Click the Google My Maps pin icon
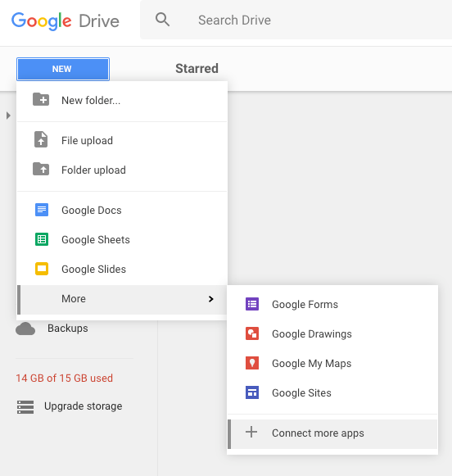Screen dimensions: 452x476 click(x=252, y=363)
